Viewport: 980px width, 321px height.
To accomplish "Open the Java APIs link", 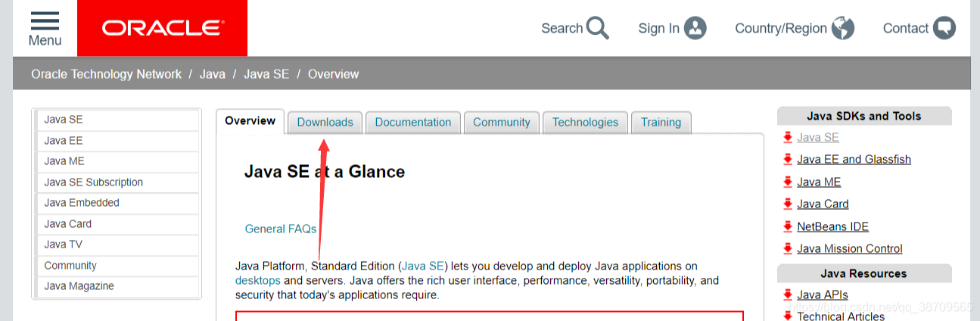I will point(823,295).
